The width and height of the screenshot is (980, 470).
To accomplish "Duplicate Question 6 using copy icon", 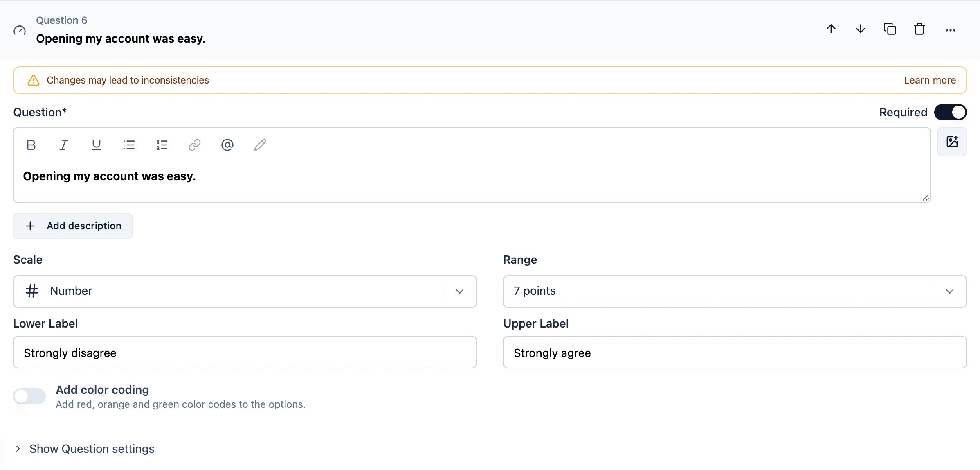I will pyautogui.click(x=890, y=29).
